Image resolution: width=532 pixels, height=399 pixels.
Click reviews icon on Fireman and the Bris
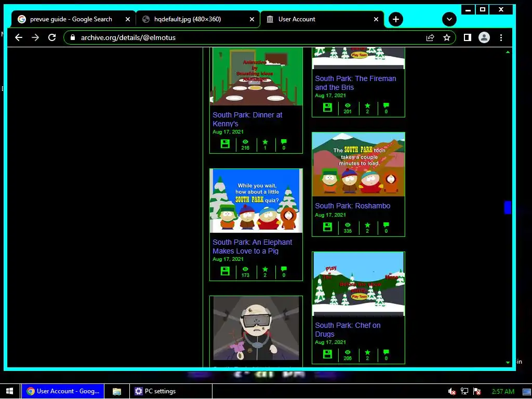[386, 105]
